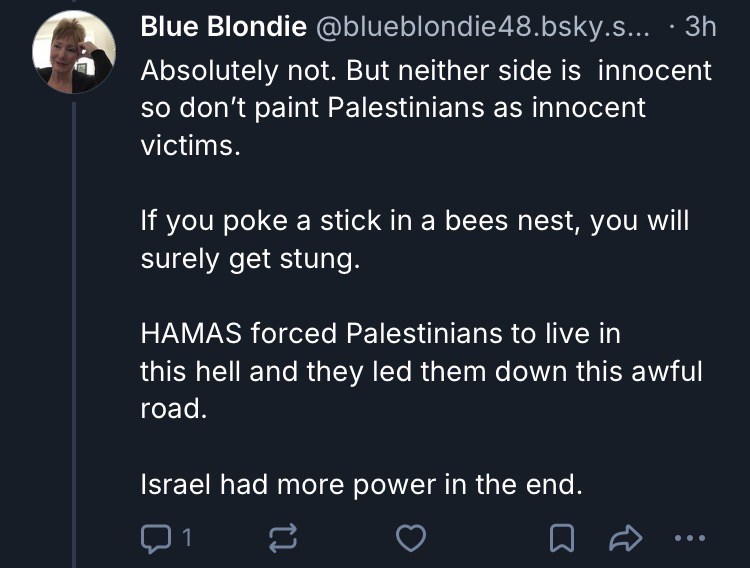This screenshot has width=750, height=568.
Task: Share the post via arrow icon
Action: (x=623, y=540)
